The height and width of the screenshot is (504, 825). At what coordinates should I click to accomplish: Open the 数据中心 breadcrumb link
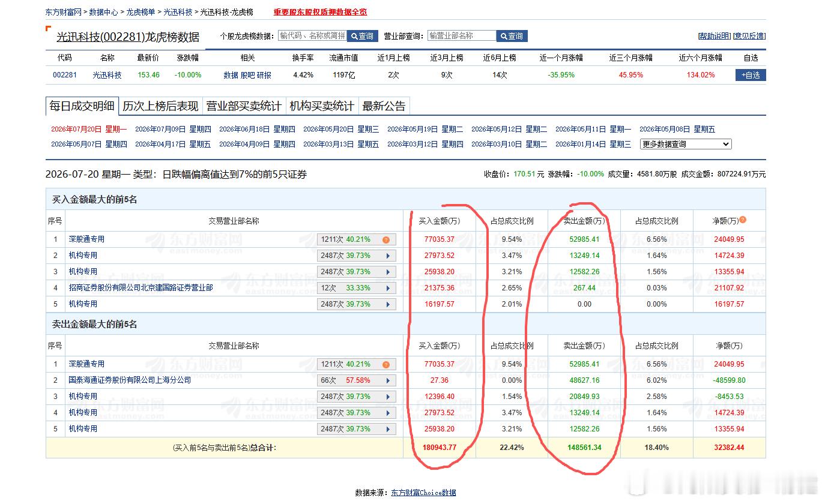click(x=104, y=12)
